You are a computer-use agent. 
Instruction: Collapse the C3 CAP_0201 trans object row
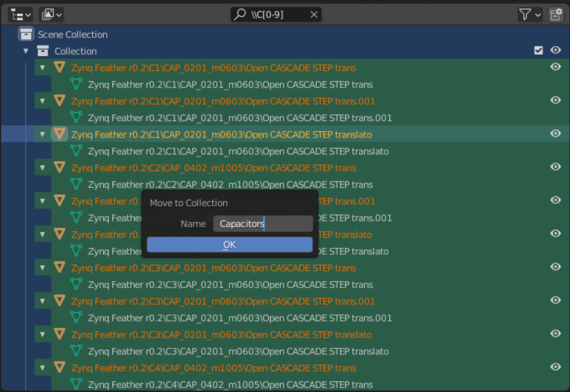point(43,268)
